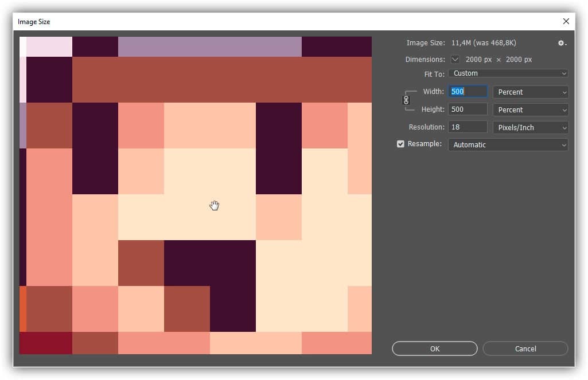
Task: Toggle the constrain proportions chain link icon
Action: coord(406,100)
